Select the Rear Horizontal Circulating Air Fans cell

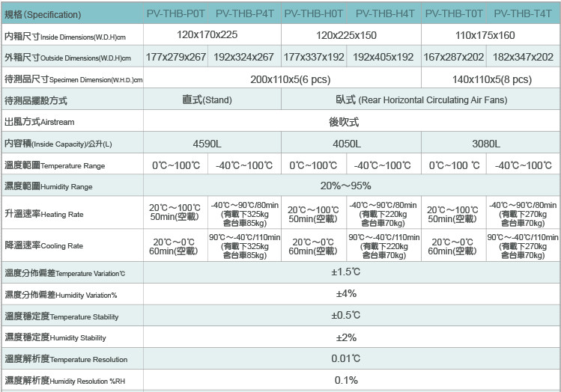click(421, 99)
